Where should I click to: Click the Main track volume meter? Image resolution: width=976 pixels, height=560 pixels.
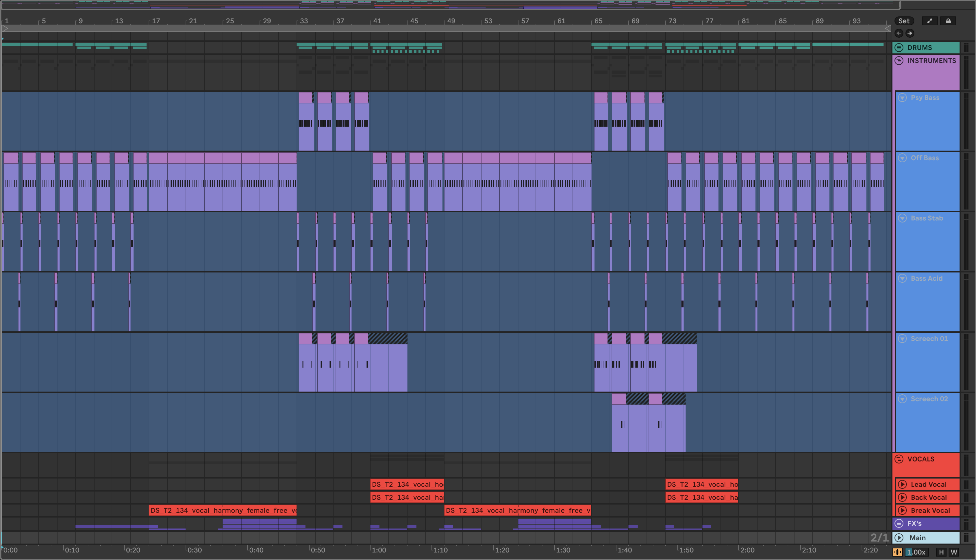(x=966, y=538)
